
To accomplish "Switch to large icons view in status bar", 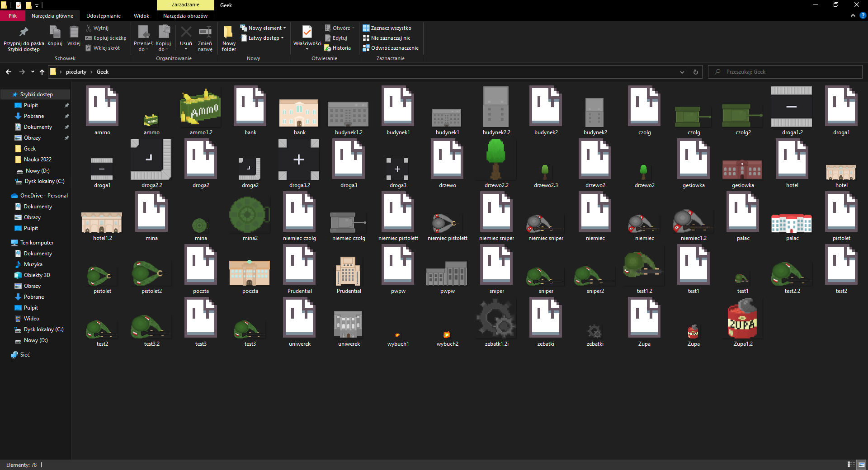I will [x=862, y=465].
